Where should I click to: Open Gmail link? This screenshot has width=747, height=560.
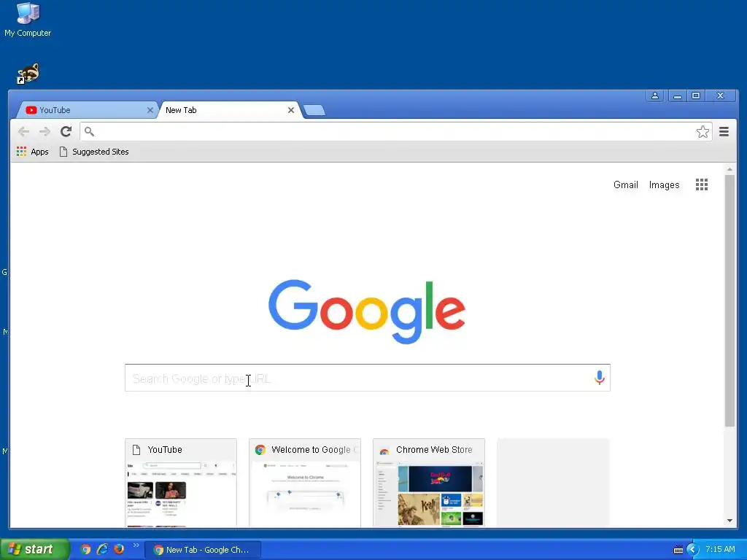pyautogui.click(x=625, y=184)
